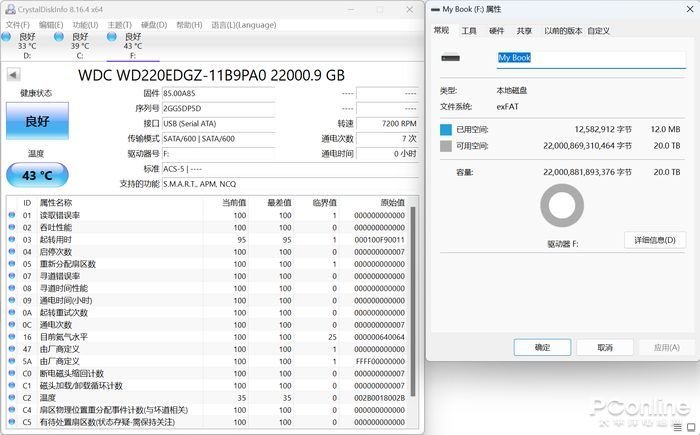Click the 取消 button
700x435 pixels.
(605, 347)
